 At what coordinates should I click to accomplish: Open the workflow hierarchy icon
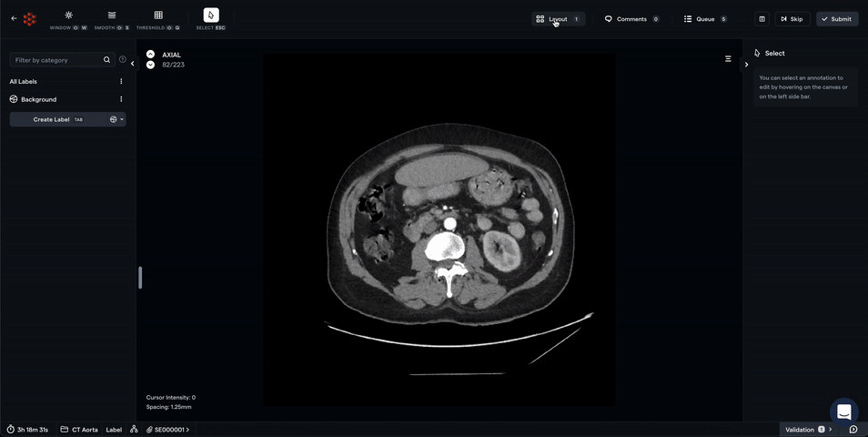click(134, 429)
